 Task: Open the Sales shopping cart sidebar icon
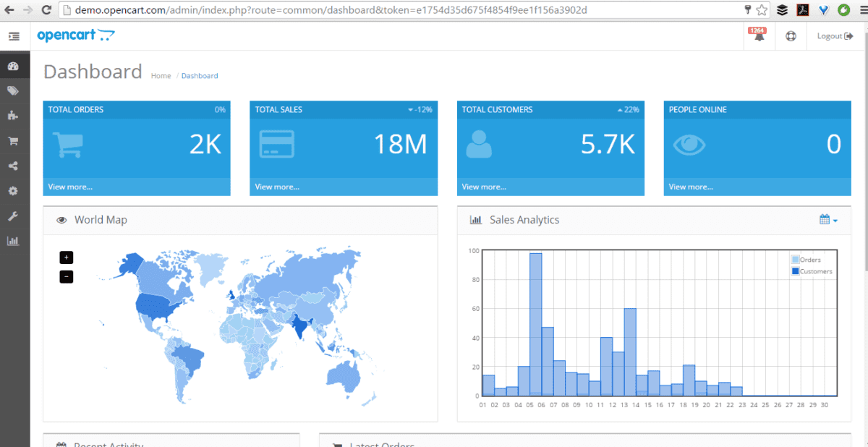click(x=13, y=141)
